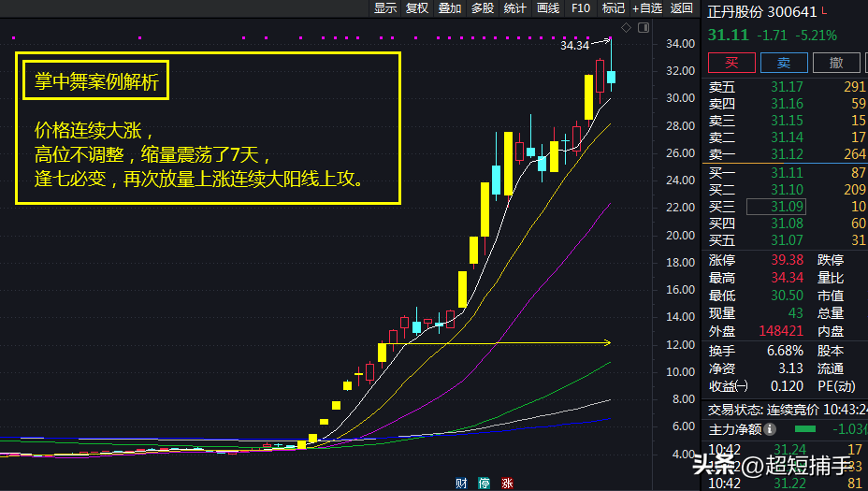
Task: Click the red 买 buy button
Action: [731, 63]
